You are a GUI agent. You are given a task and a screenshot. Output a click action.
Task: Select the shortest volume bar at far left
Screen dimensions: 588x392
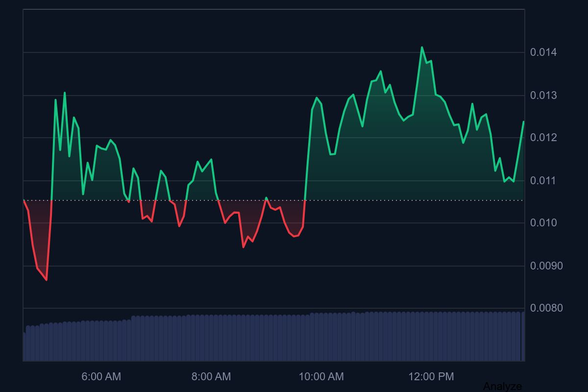click(x=24, y=347)
